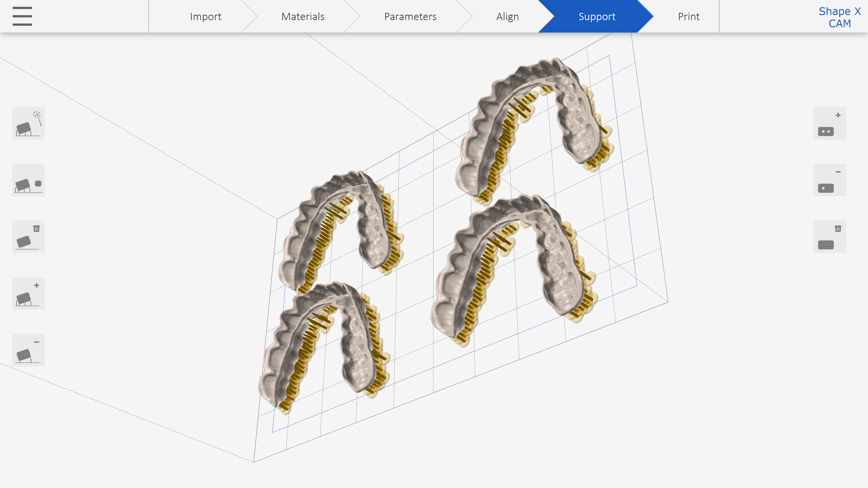868x488 pixels.
Task: Click the delete base plate trash icon
Action: click(830, 237)
